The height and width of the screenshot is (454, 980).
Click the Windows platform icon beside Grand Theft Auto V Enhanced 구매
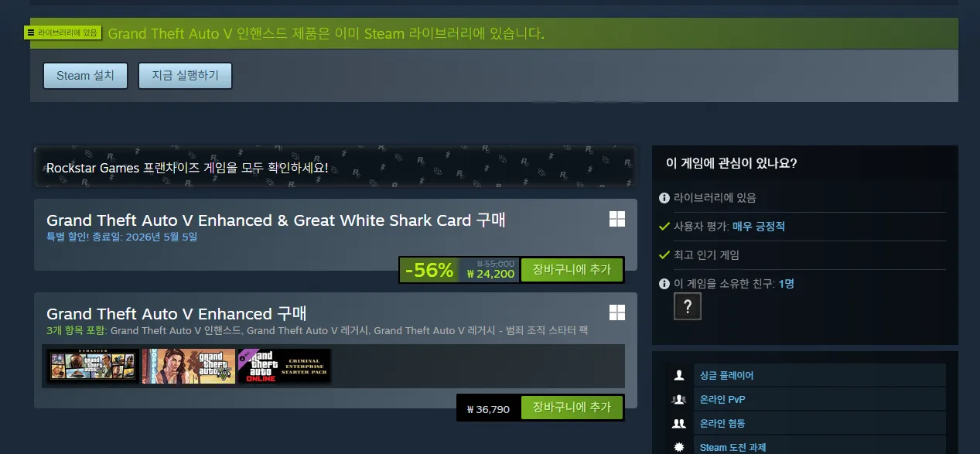pos(616,312)
